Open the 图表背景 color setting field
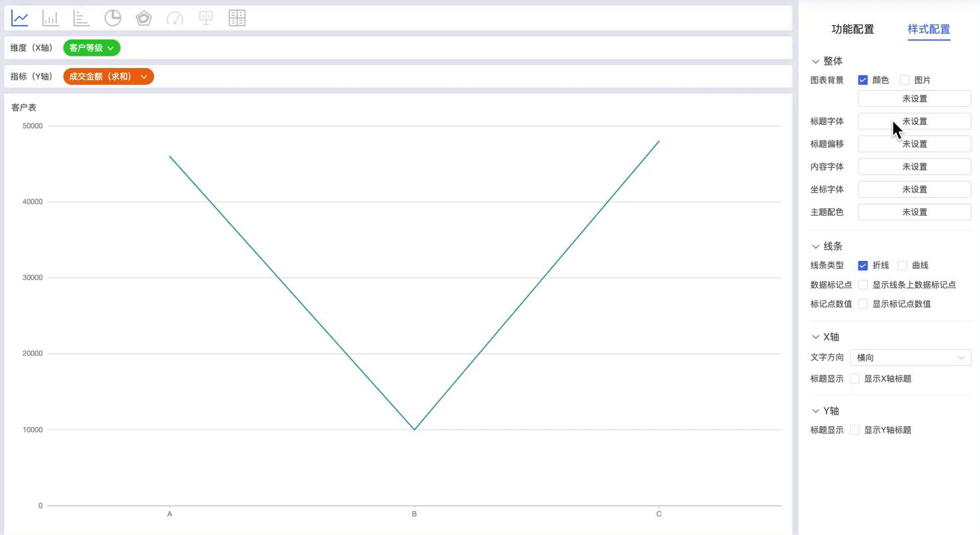 click(x=915, y=99)
